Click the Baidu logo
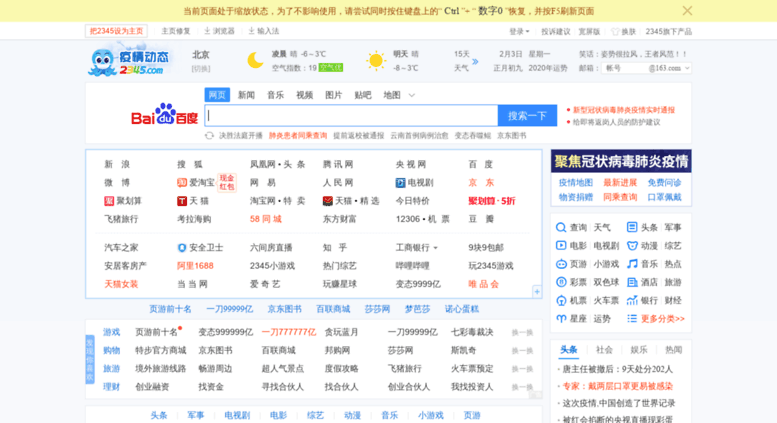Screen dimensions: 777x423 click(165, 114)
